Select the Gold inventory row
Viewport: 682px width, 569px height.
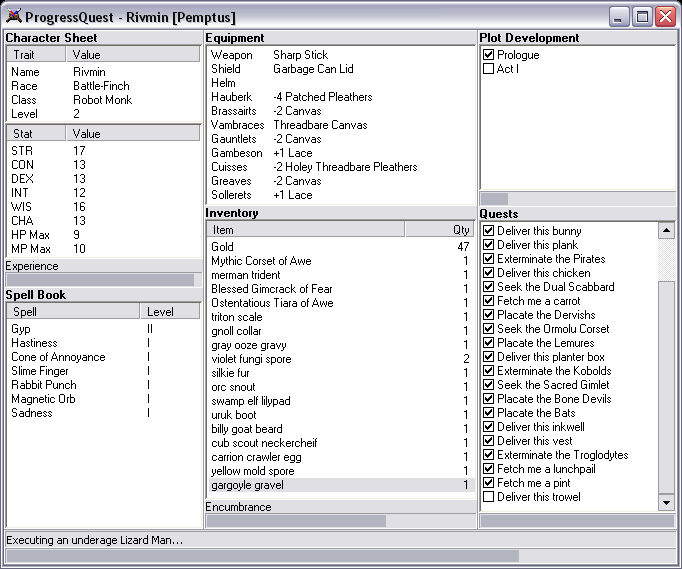[x=340, y=247]
